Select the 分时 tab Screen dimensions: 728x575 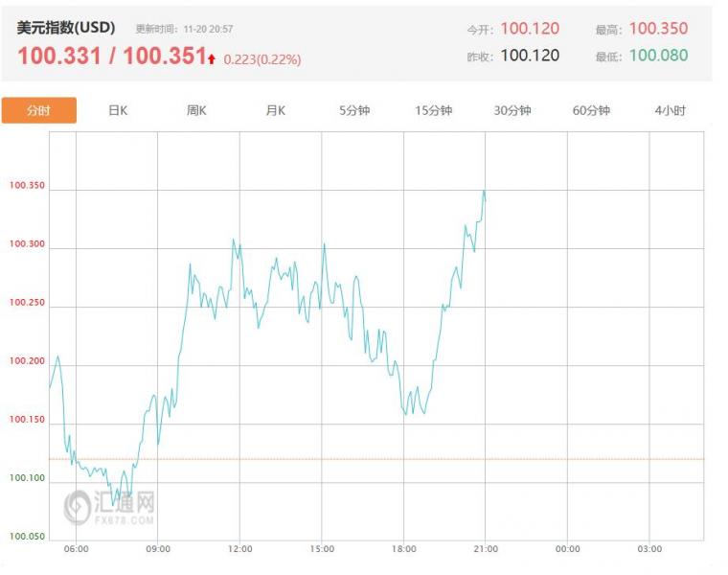(x=39, y=110)
